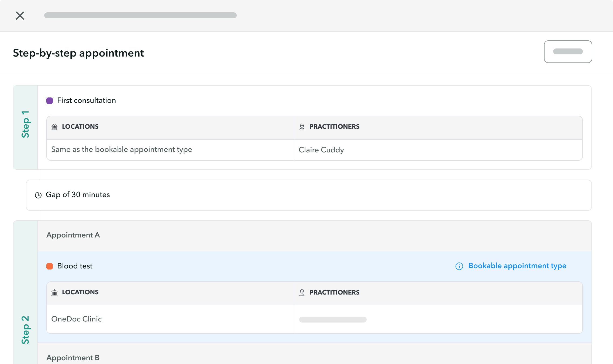
Task: Click the info icon beside Bookable appointment type
Action: click(459, 267)
